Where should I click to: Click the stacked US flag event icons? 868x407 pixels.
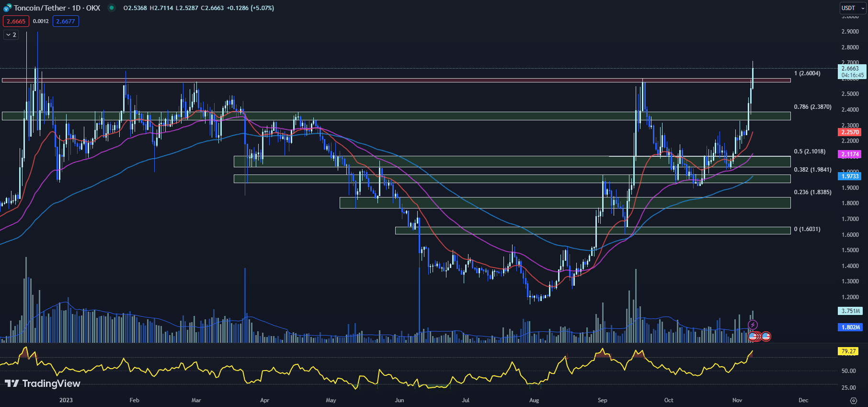[754, 337]
